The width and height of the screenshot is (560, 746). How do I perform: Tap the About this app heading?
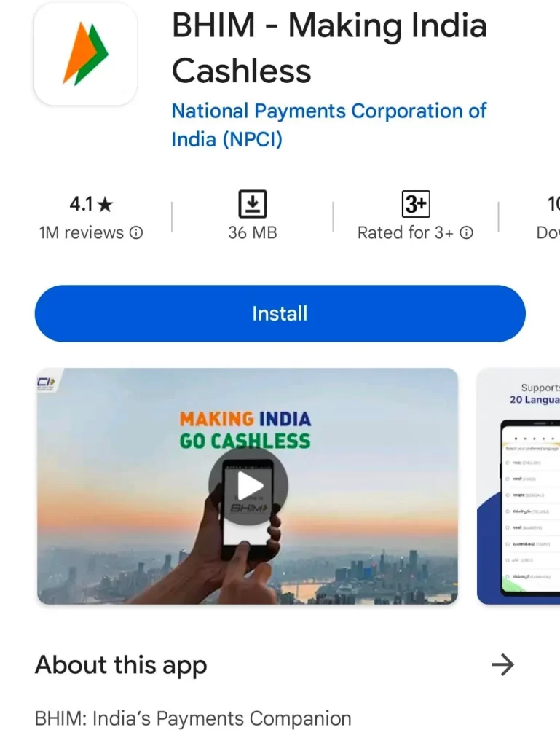(121, 665)
